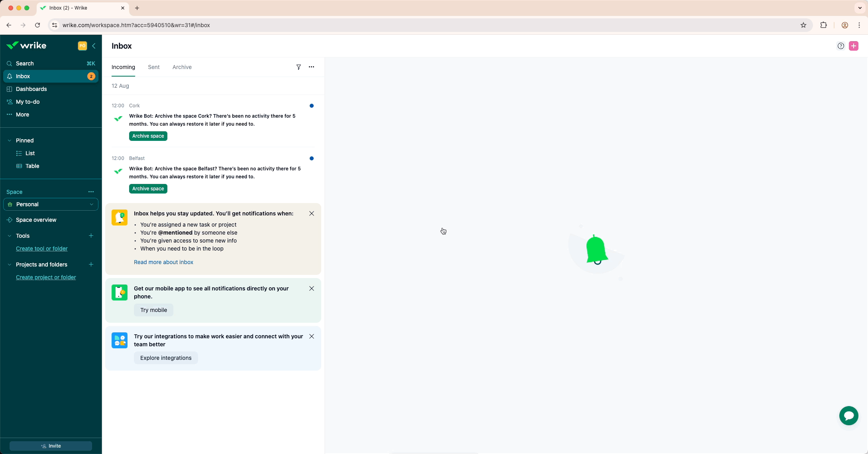Viewport: 868px width, 454px height.
Task: Open the help icon near the top right
Action: coord(841,46)
